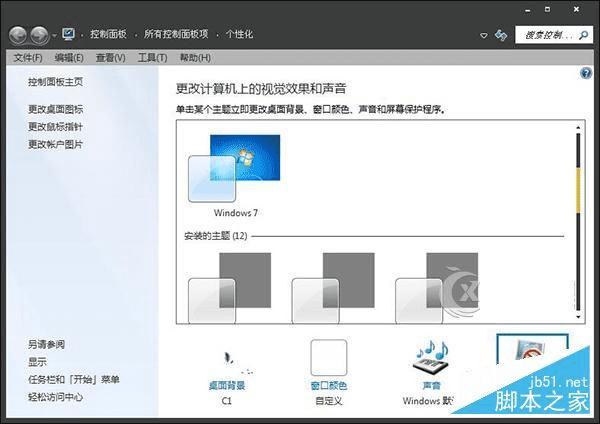Click the Forward navigation arrow
The width and height of the screenshot is (600, 424).
[x=39, y=36]
